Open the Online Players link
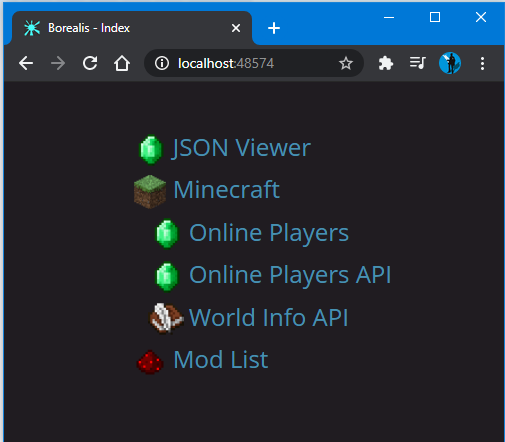505x442 pixels. tap(269, 233)
